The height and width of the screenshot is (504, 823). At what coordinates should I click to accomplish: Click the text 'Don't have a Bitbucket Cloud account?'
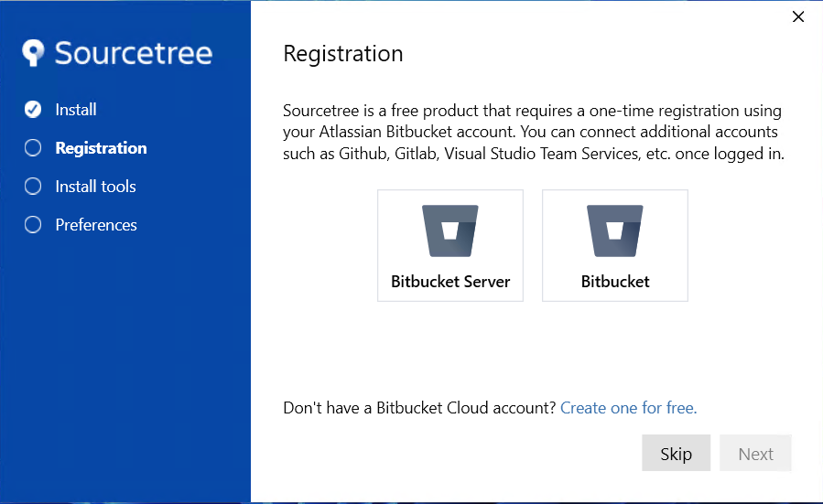point(419,408)
